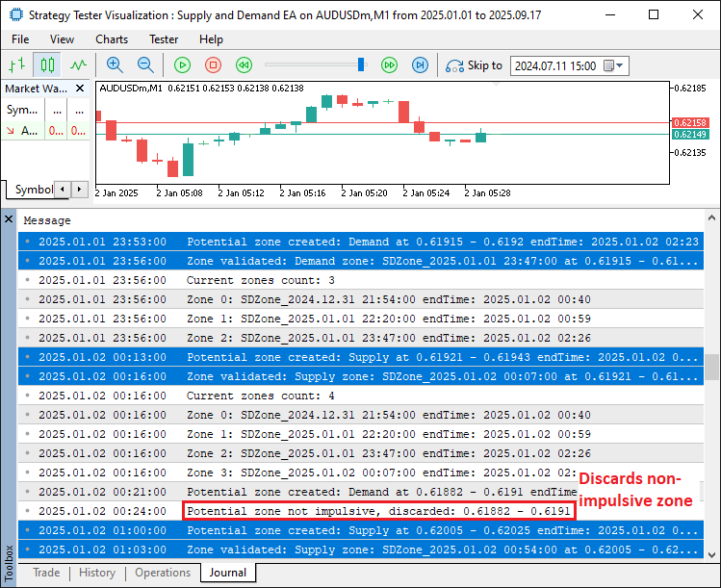Minimize the Strategy Tester window

(610, 14)
